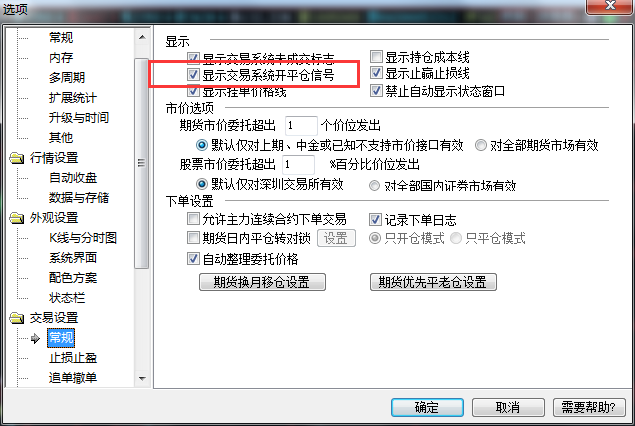Image resolution: width=635 pixels, height=426 pixels.
Task: Open 配色方案 tree item
Action: (x=73, y=278)
